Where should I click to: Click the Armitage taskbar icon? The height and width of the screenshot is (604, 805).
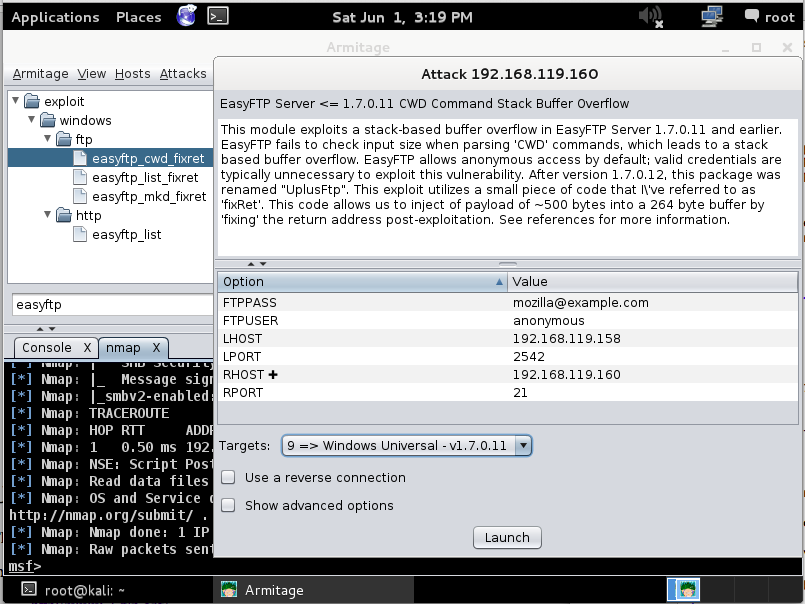[229, 590]
